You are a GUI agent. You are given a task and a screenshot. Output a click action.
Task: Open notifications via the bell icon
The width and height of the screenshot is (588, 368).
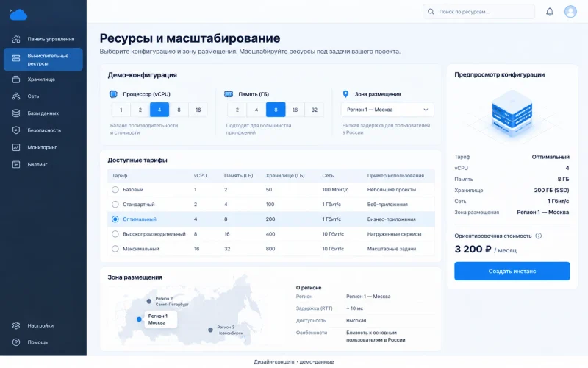click(x=549, y=12)
